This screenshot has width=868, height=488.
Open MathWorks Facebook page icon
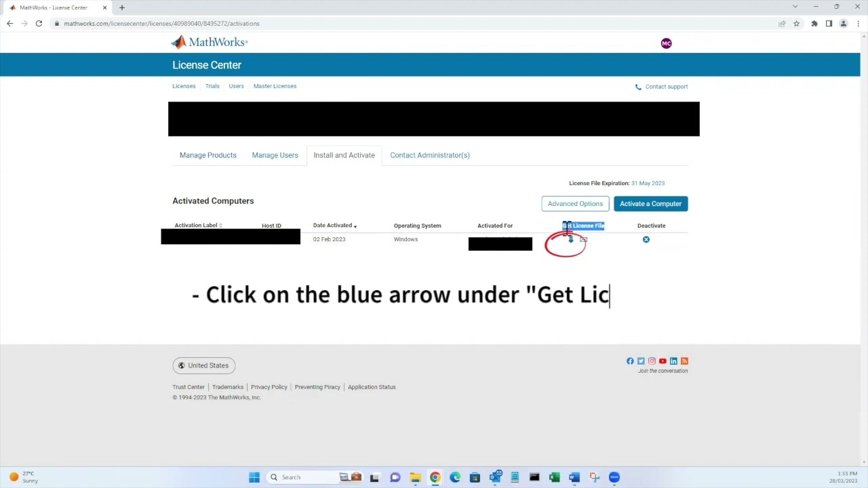click(630, 361)
